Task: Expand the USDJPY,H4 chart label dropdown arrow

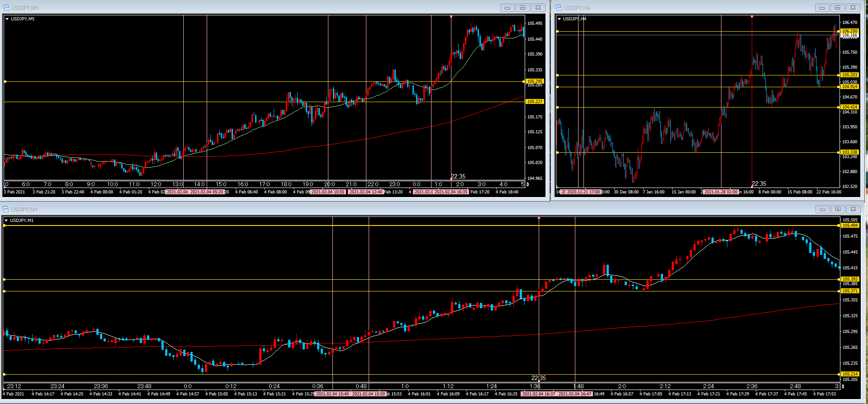Action: tap(560, 19)
